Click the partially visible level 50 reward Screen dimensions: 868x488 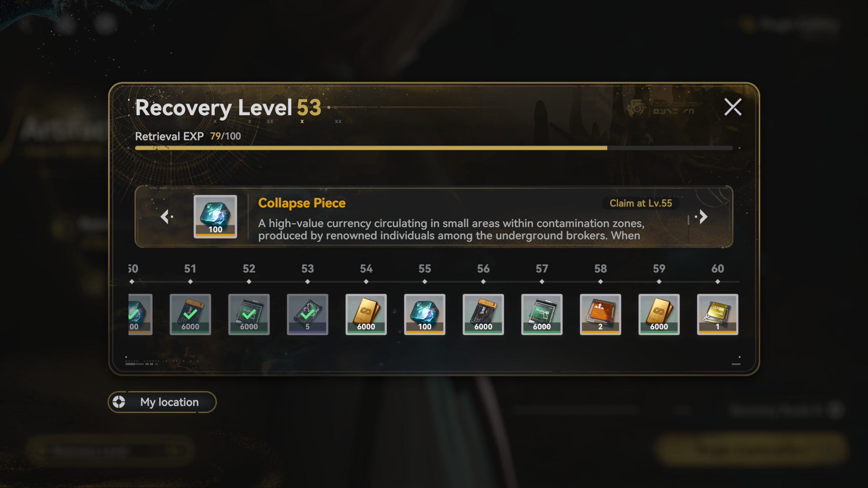click(x=140, y=314)
